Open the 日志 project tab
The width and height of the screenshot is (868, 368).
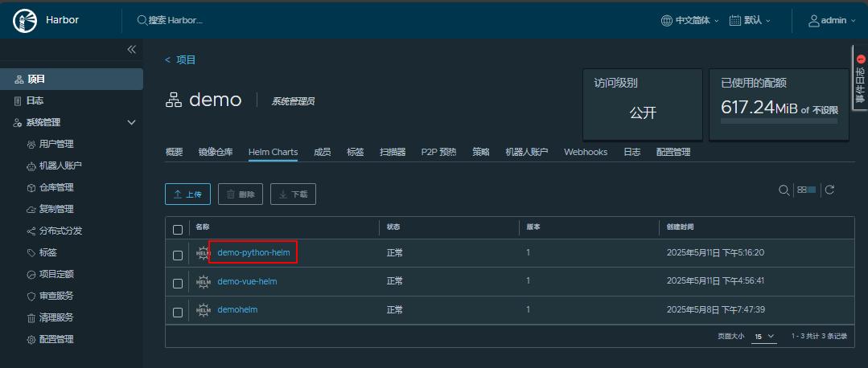pyautogui.click(x=631, y=152)
